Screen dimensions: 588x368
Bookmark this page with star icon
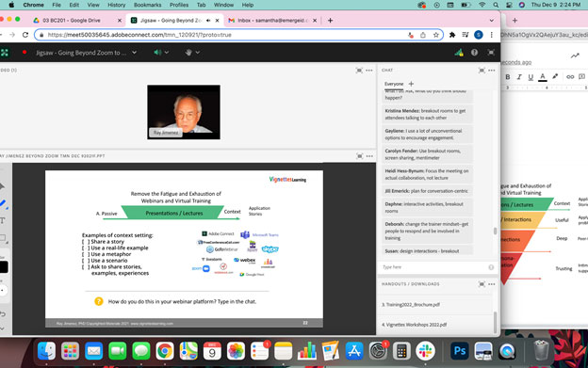(435, 35)
